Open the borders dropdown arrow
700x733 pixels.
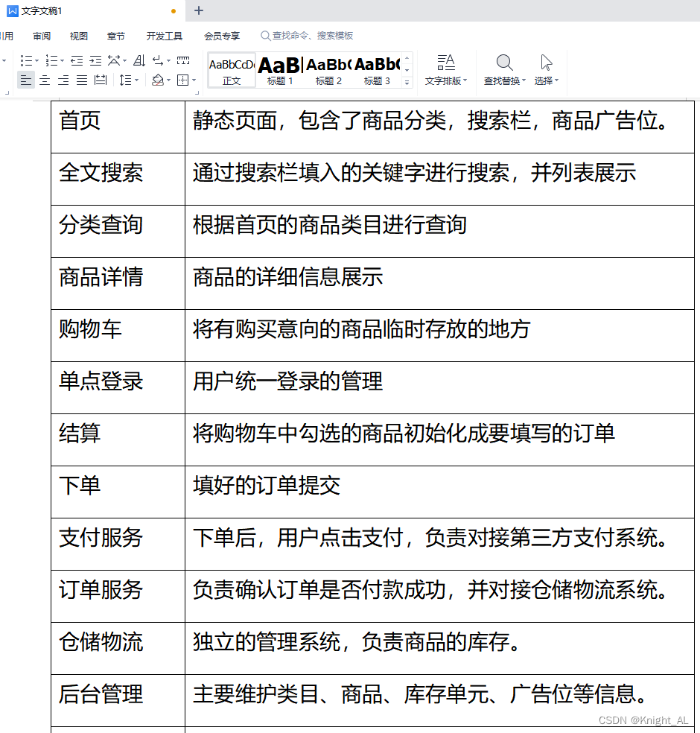(x=194, y=80)
